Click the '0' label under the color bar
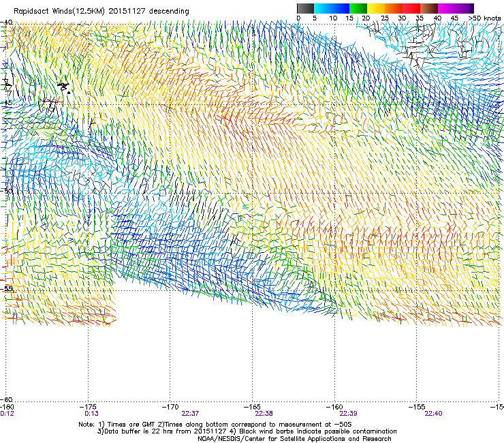The height and width of the screenshot is (443, 504). (298, 18)
